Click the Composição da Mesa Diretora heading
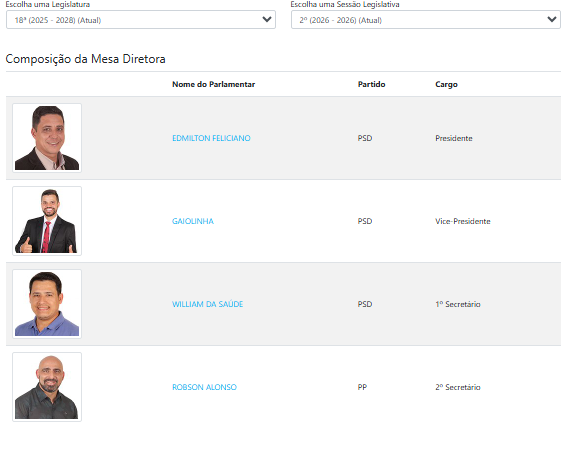The image size is (569, 464). 86,59
